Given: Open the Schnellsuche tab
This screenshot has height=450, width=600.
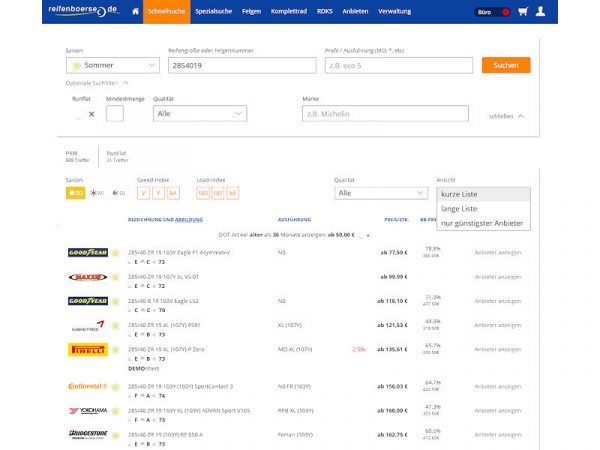Looking at the screenshot, I should [x=167, y=12].
